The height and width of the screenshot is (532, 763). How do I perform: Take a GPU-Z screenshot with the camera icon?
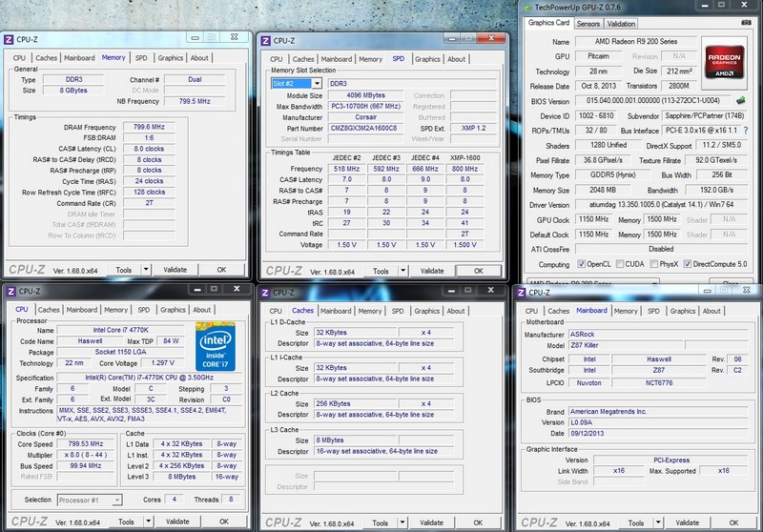pos(746,23)
